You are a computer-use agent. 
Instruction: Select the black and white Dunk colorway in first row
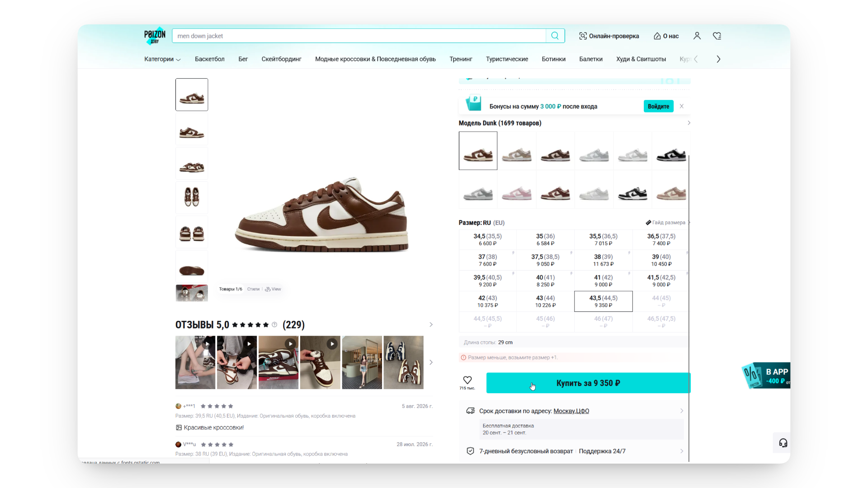[671, 151]
